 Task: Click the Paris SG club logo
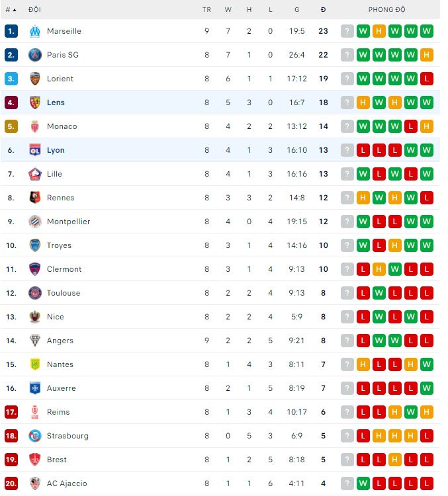point(35,55)
